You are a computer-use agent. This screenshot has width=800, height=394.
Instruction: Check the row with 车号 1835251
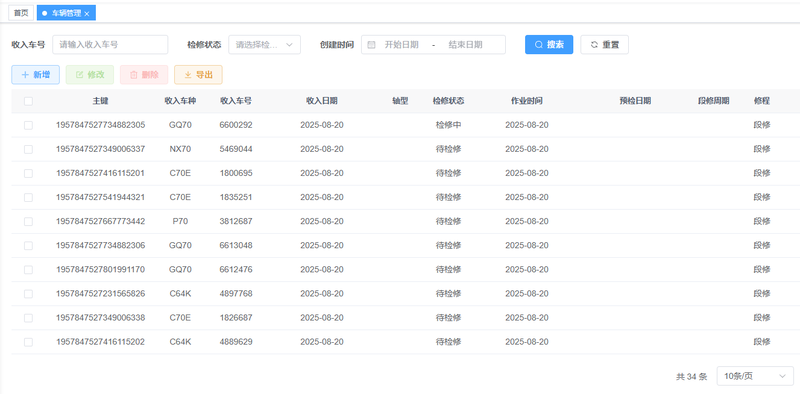28,197
